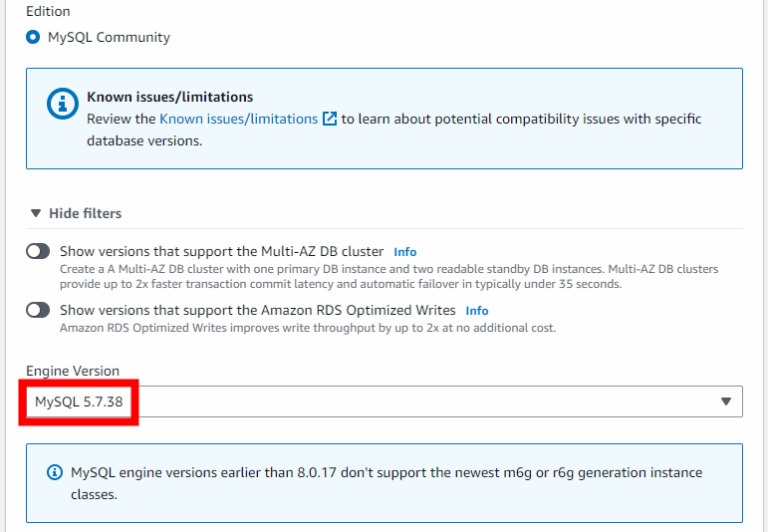Viewport: 768px width, 532px height.
Task: Click the Hide filters text label
Action: click(x=85, y=213)
